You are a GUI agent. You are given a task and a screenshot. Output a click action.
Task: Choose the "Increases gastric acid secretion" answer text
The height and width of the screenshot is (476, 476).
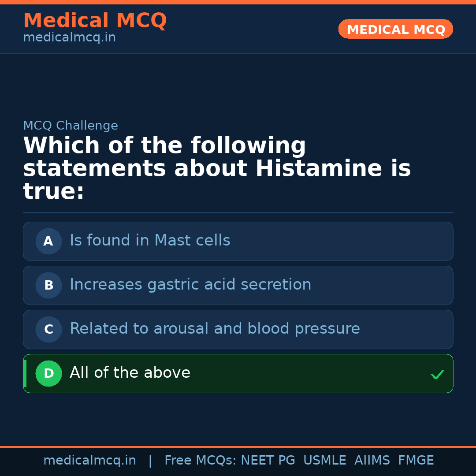pyautogui.click(x=190, y=285)
